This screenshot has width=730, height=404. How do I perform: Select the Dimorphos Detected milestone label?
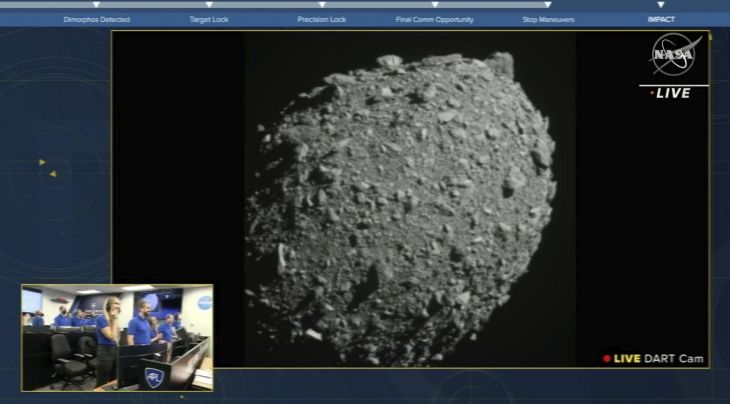click(97, 19)
